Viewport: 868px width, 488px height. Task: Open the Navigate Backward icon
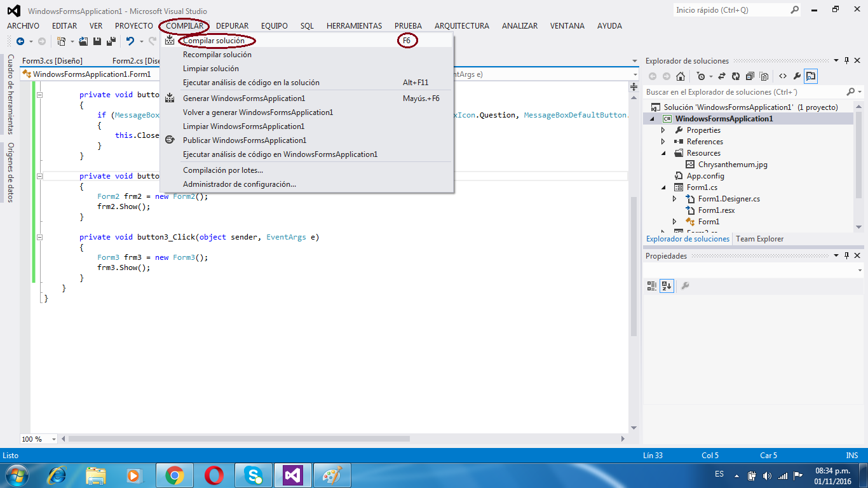coord(21,42)
